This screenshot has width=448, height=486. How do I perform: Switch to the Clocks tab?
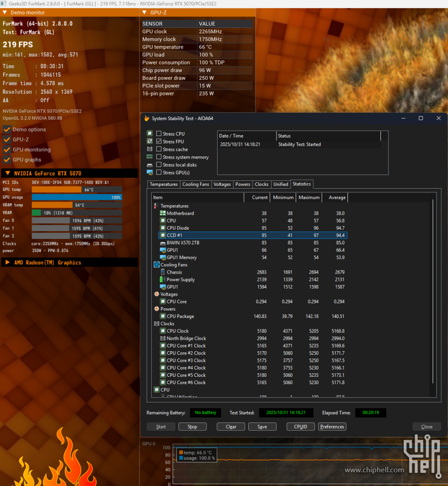(x=261, y=184)
